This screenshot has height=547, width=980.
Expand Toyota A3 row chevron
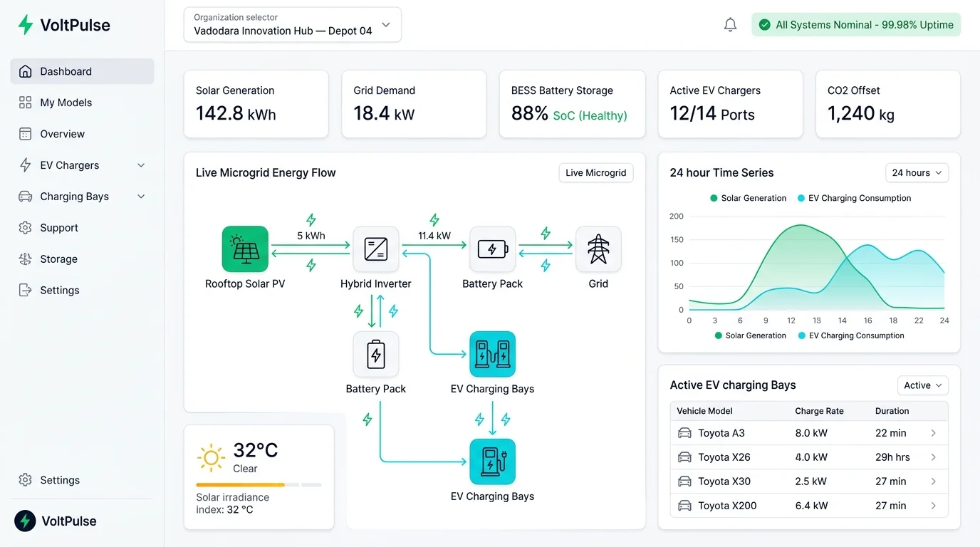coord(934,433)
